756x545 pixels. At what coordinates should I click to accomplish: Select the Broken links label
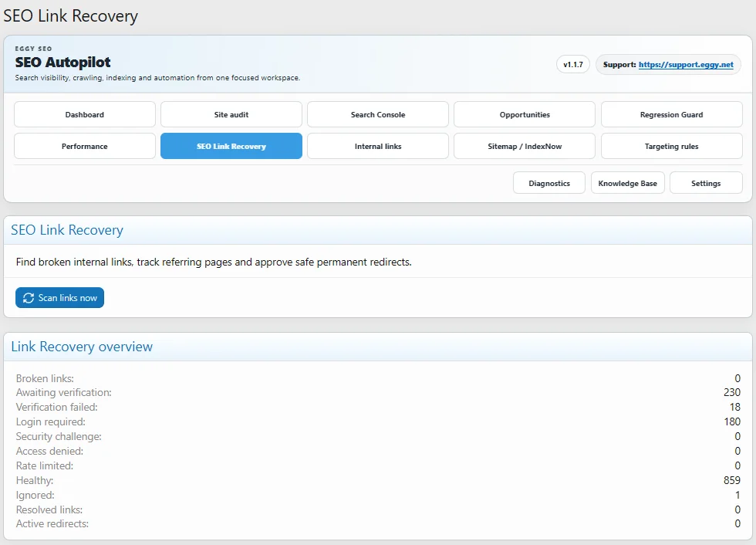click(45, 378)
